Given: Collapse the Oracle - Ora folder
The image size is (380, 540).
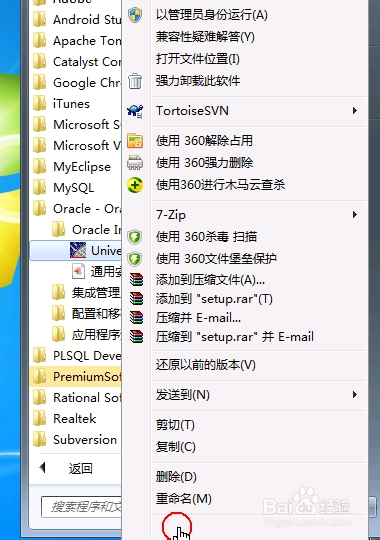Looking at the screenshot, I should (76, 209).
